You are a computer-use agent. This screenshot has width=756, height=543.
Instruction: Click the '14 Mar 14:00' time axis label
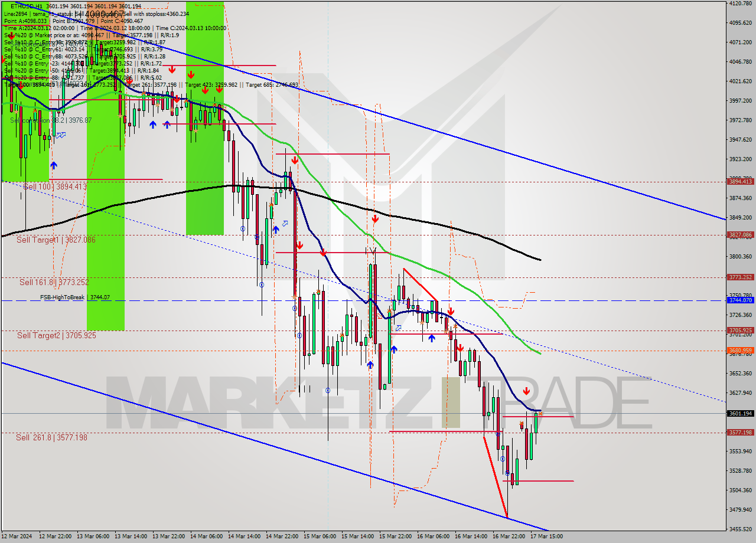(x=243, y=537)
